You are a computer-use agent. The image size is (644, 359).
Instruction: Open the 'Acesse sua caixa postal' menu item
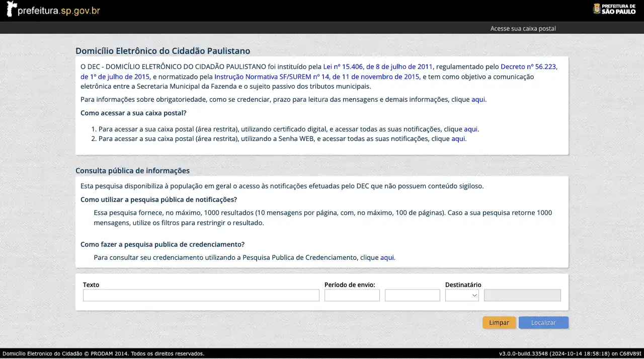(x=523, y=29)
